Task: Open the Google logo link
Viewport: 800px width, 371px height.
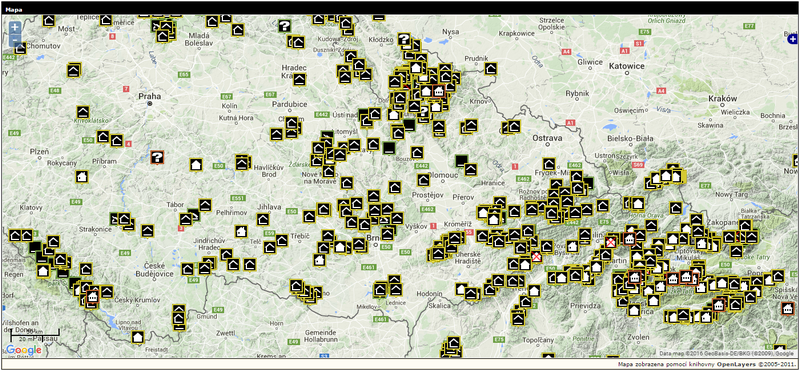Action: coord(24,350)
